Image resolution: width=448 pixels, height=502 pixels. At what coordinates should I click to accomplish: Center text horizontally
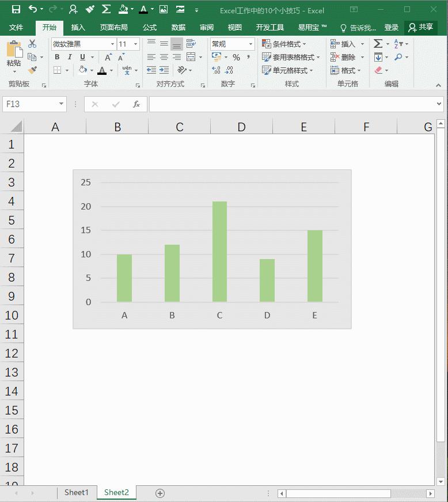[x=164, y=57]
